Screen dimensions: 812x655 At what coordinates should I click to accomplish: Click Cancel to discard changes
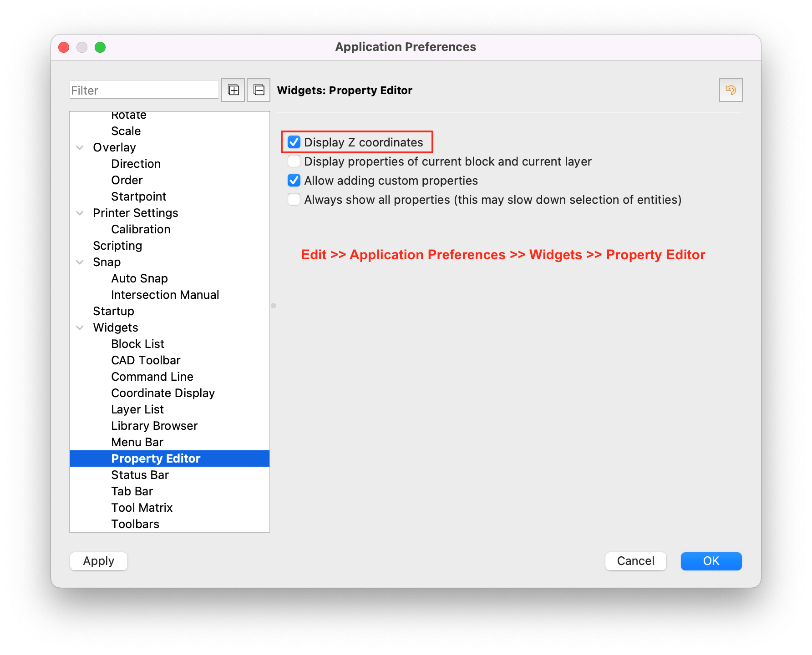point(635,561)
